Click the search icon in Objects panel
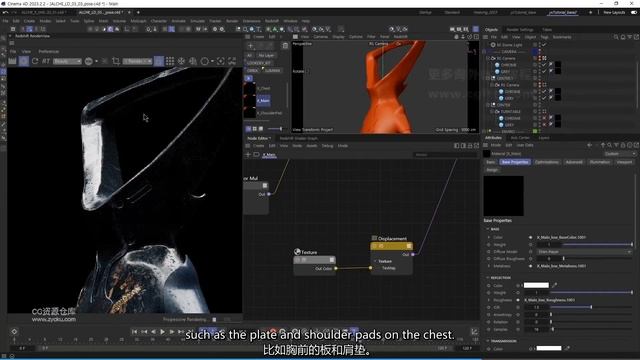The width and height of the screenshot is (640, 360). (616, 37)
